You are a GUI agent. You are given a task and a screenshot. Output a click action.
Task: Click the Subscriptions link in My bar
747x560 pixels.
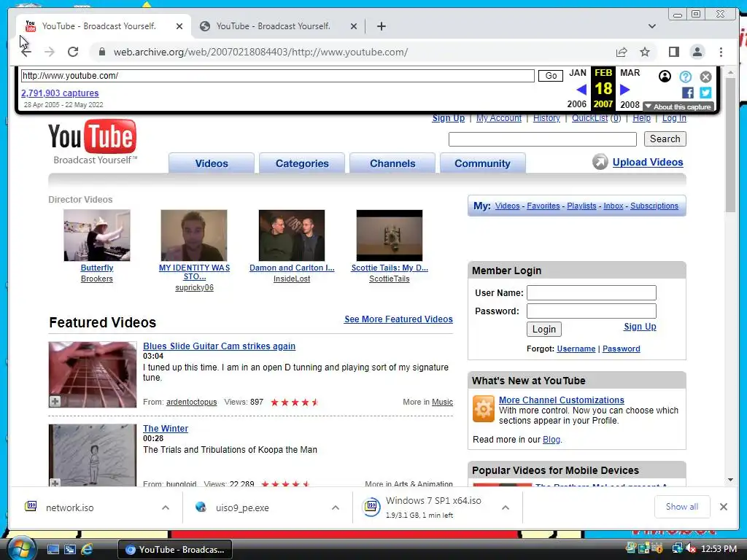(x=654, y=206)
